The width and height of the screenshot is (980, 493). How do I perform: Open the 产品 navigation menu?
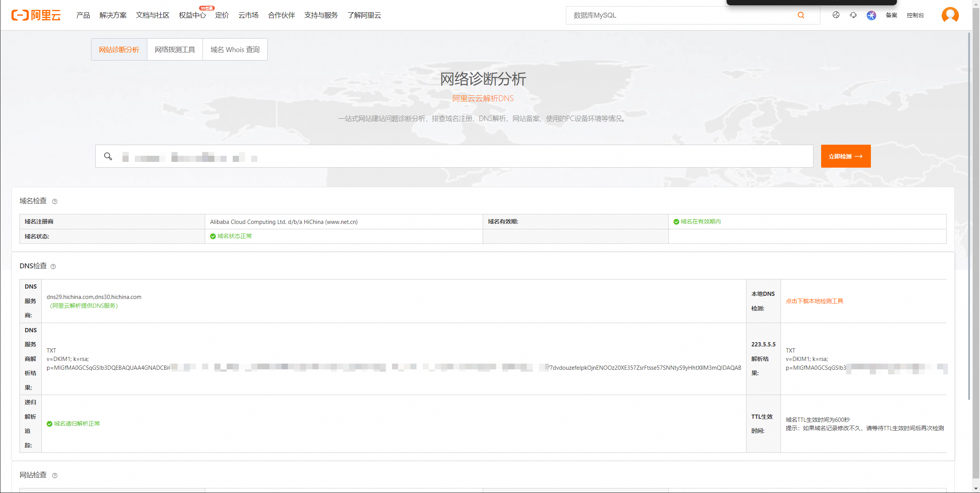[83, 15]
